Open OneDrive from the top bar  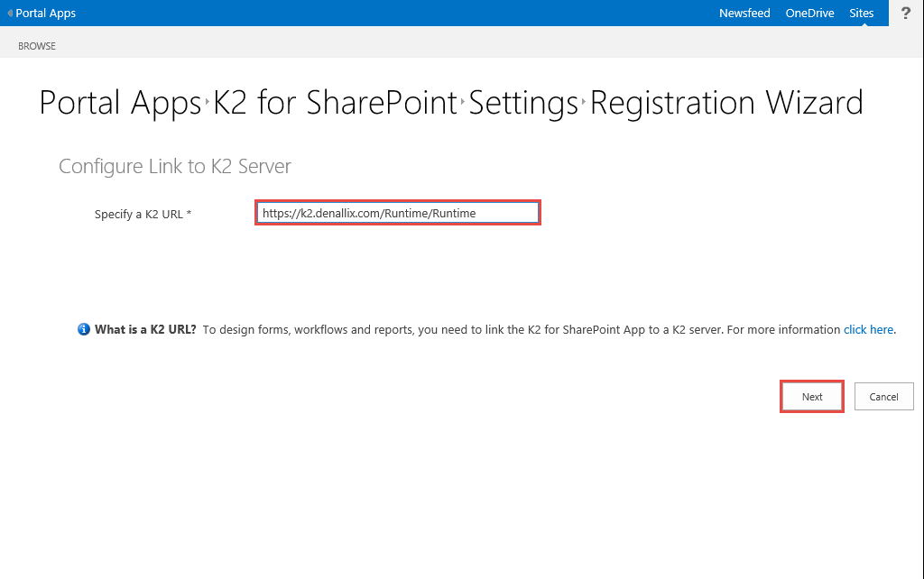point(809,13)
